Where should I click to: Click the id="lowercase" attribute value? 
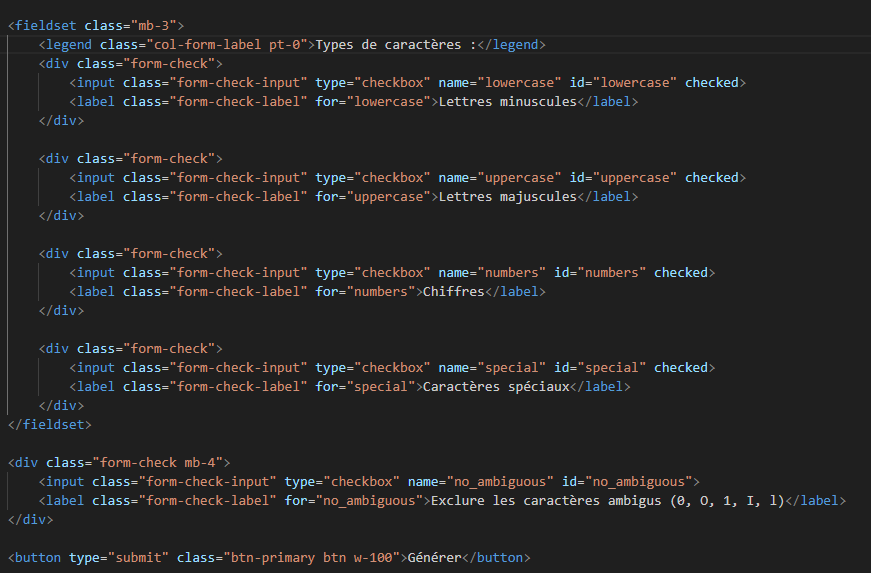pos(635,83)
